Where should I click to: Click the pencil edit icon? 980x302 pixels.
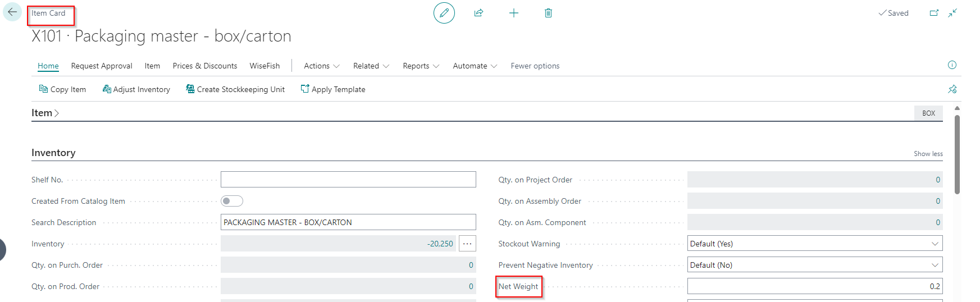pos(444,13)
